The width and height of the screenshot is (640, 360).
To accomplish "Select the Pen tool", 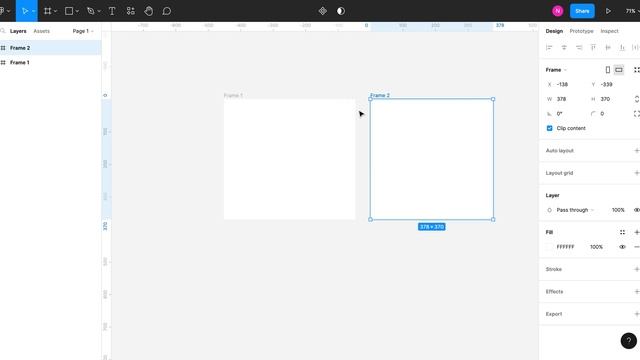I will [x=91, y=11].
